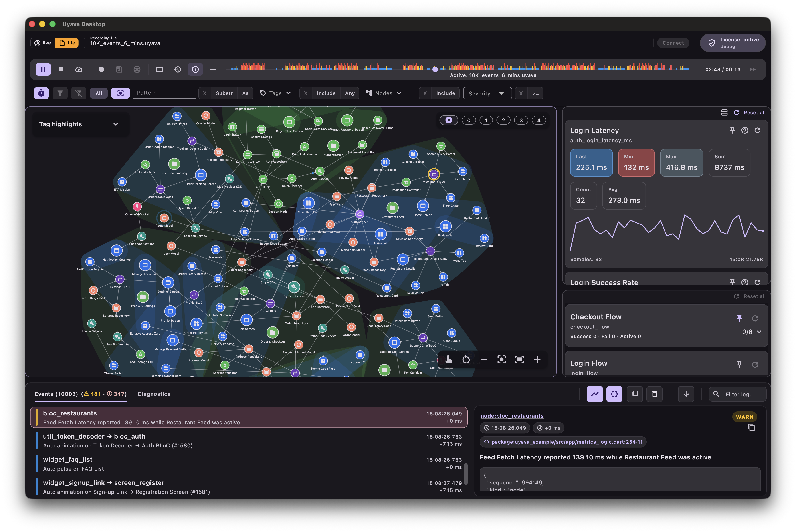Image resolution: width=796 pixels, height=532 pixels.
Task: Expand the Checkout Flow 0/6 details
Action: [759, 332]
